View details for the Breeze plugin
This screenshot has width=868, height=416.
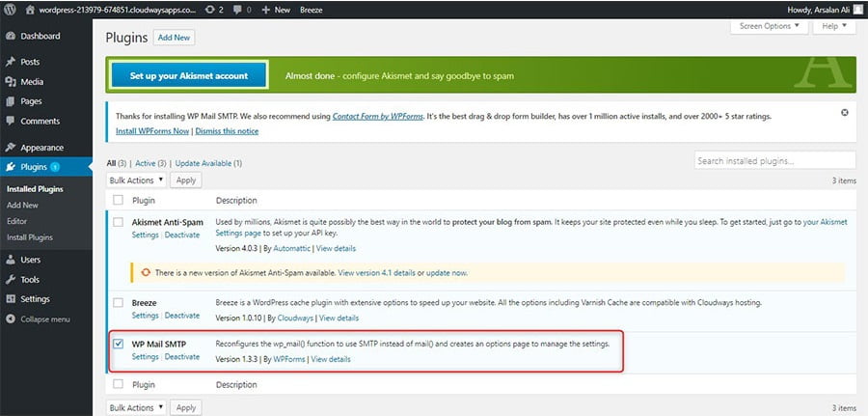pos(339,318)
